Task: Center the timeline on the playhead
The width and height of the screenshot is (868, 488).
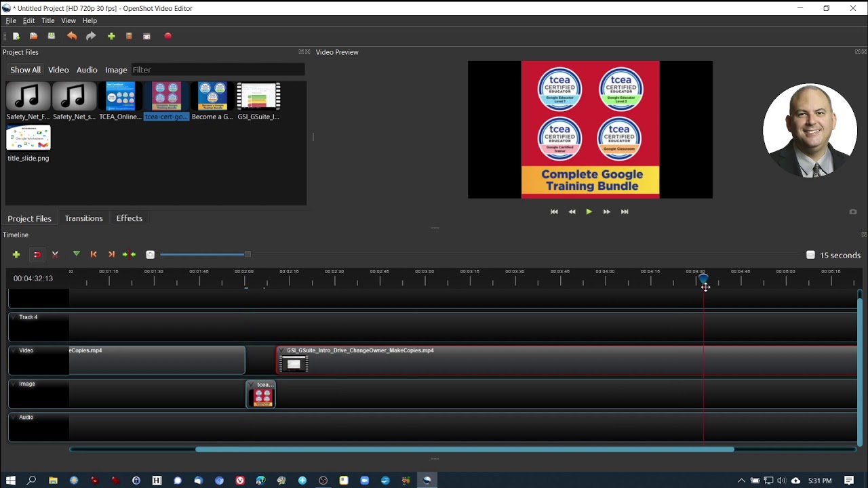Action: tap(129, 254)
